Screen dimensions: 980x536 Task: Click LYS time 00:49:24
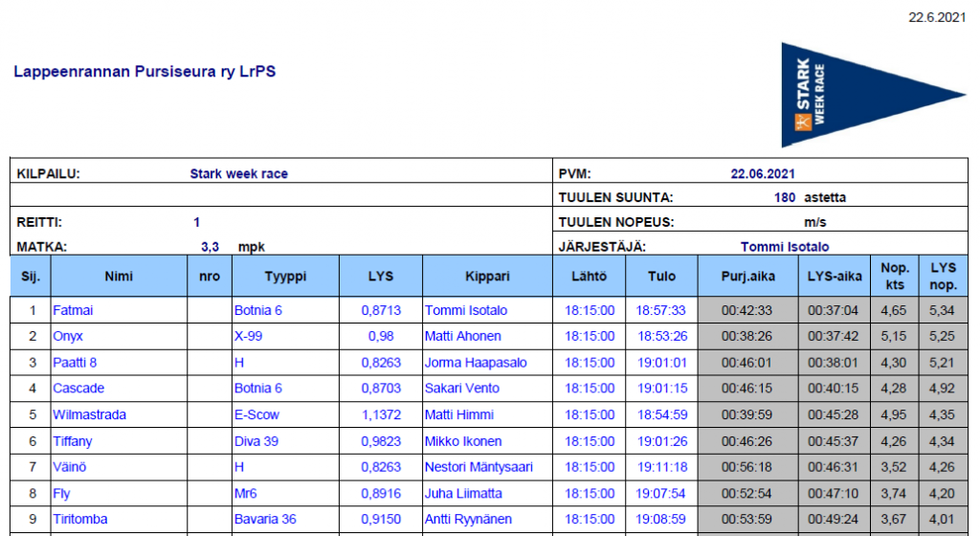(834, 519)
